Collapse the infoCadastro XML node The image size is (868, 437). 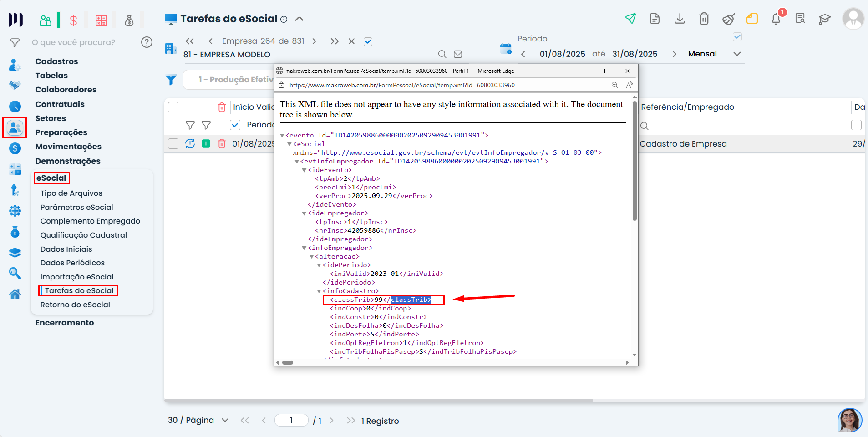pyautogui.click(x=319, y=291)
